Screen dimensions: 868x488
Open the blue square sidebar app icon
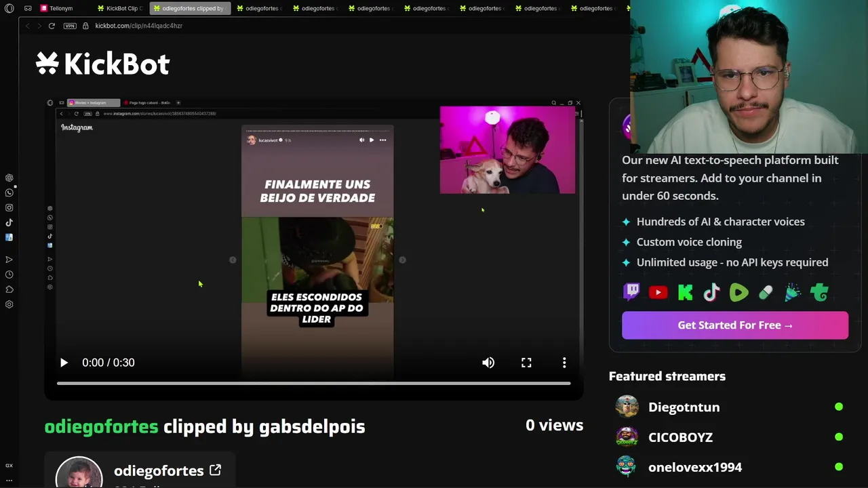tap(9, 237)
